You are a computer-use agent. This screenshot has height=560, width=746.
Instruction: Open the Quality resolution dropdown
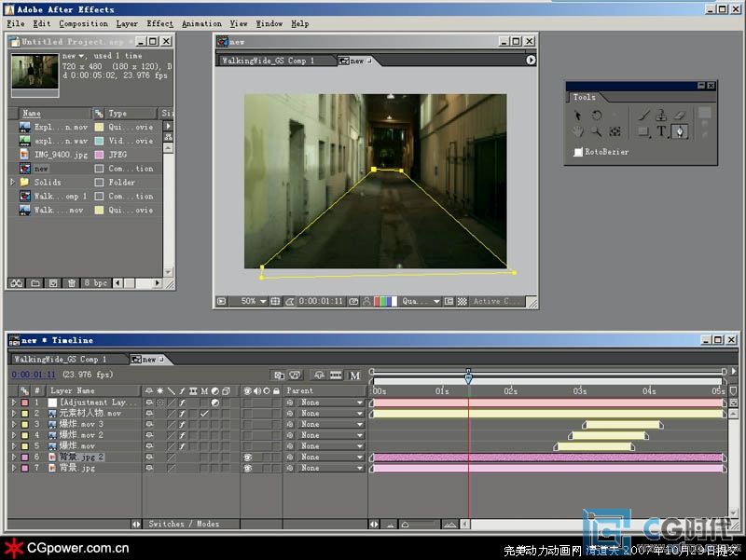(421, 301)
